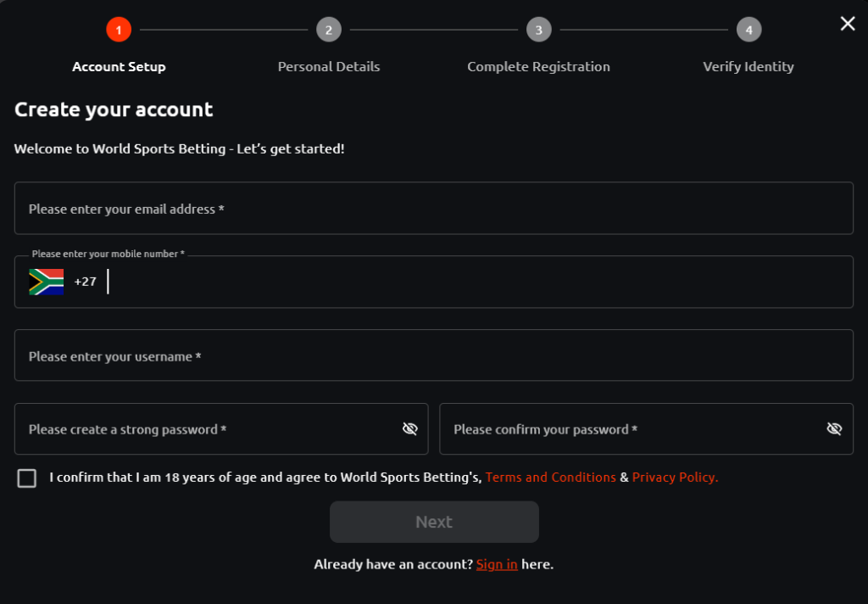868x604 pixels.
Task: Click the step 3 Complete Registration circle icon
Action: click(x=538, y=29)
